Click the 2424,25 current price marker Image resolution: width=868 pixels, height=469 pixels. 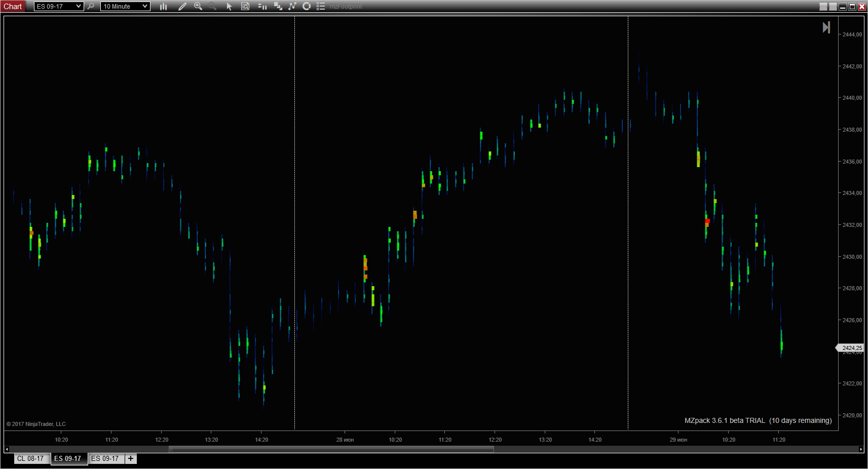click(851, 348)
